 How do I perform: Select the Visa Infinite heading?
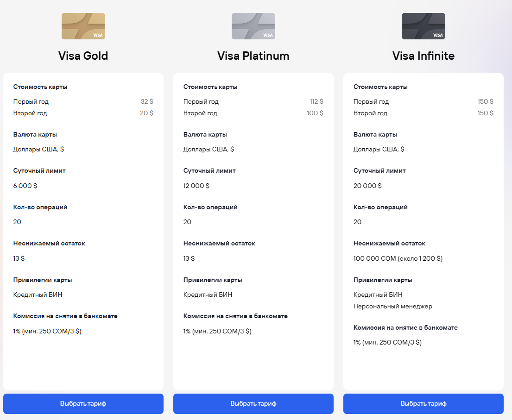[x=424, y=56]
